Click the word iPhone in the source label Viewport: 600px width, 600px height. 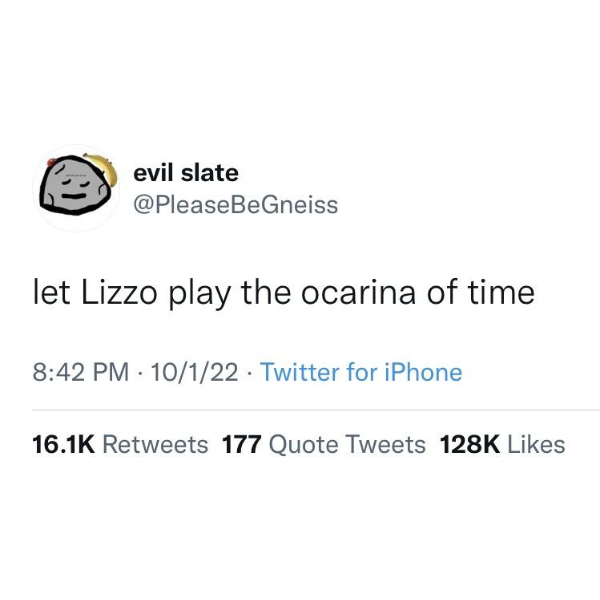click(x=423, y=372)
